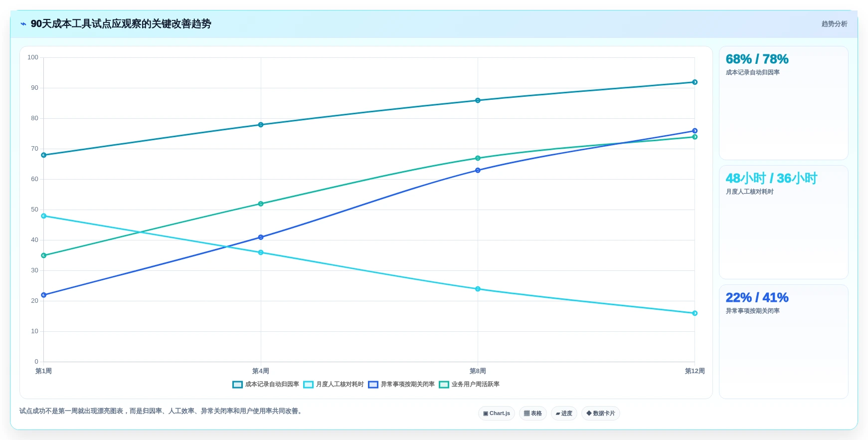Open the 22% / 41% metric card

click(784, 342)
